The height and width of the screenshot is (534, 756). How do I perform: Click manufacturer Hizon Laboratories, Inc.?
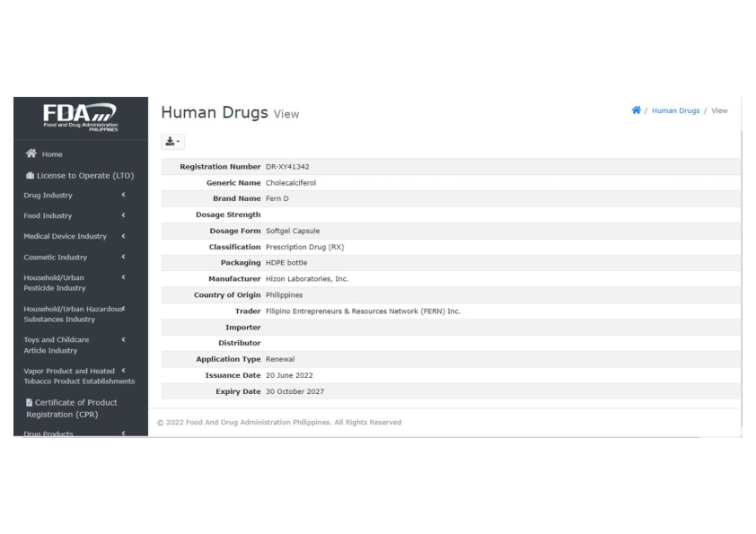[307, 279]
